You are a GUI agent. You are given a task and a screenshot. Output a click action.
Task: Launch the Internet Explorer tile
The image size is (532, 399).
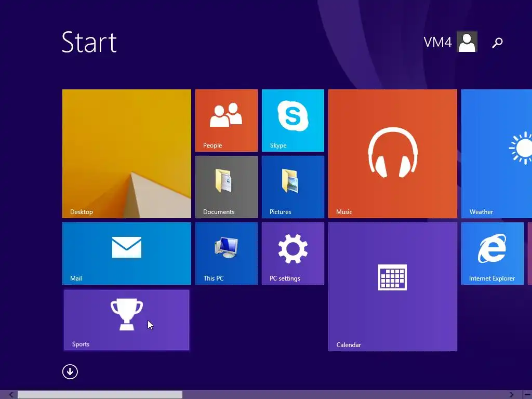coord(493,254)
